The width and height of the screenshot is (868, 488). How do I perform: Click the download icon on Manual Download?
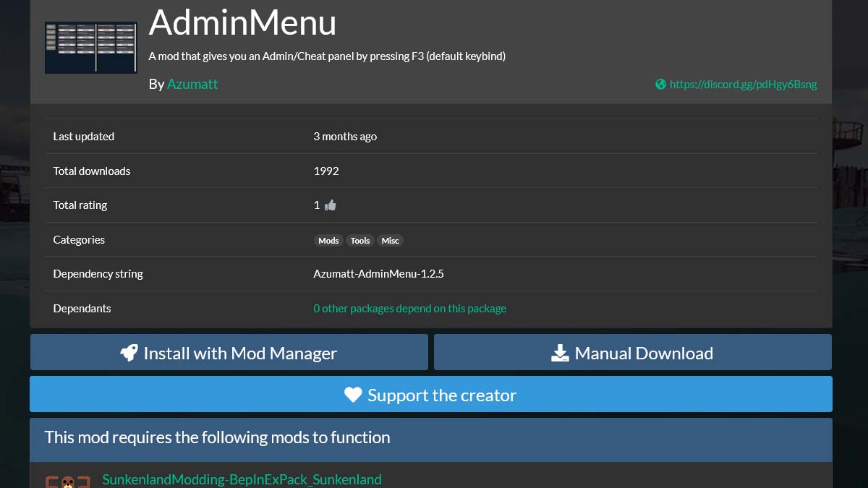point(558,353)
